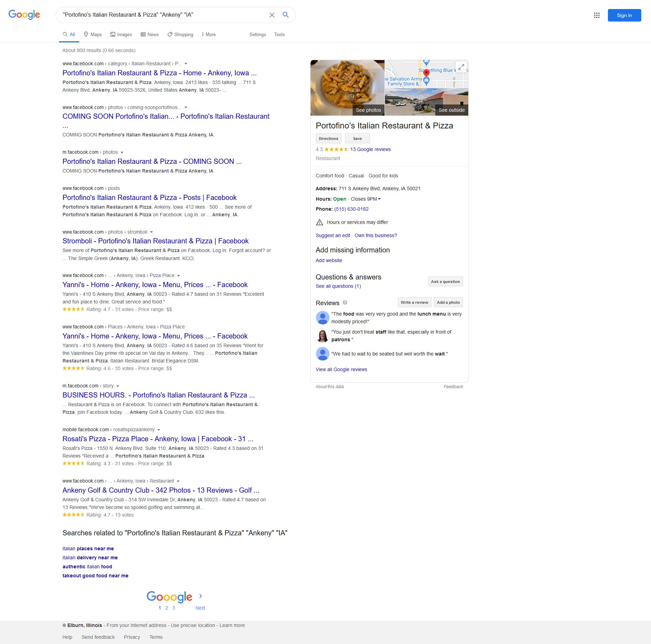This screenshot has width=651, height=644.
Task: Click the See outside street view thumbnail
Action: click(x=427, y=102)
